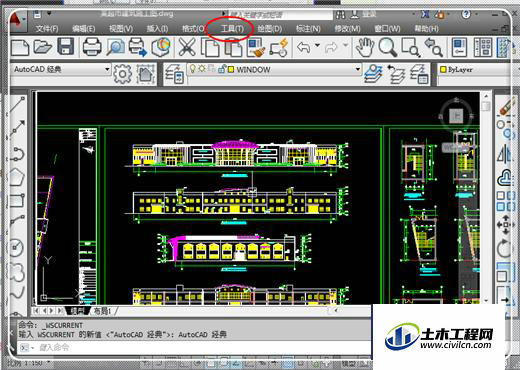Open the 标注(N) menu
This screenshot has width=520, height=370.
(x=308, y=29)
